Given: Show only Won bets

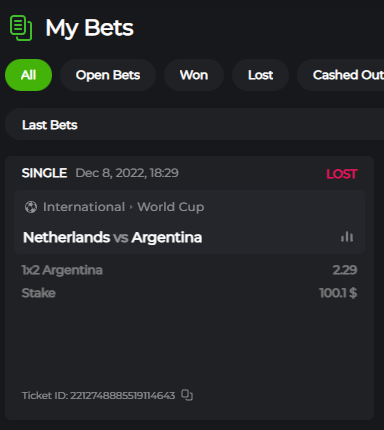Looking at the screenshot, I should 194,75.
